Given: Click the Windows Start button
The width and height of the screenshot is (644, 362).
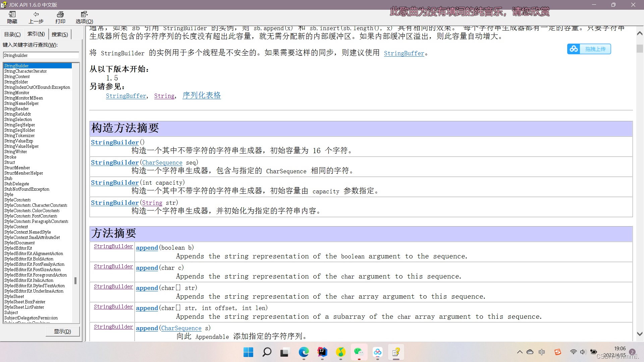Looking at the screenshot, I should [248, 352].
